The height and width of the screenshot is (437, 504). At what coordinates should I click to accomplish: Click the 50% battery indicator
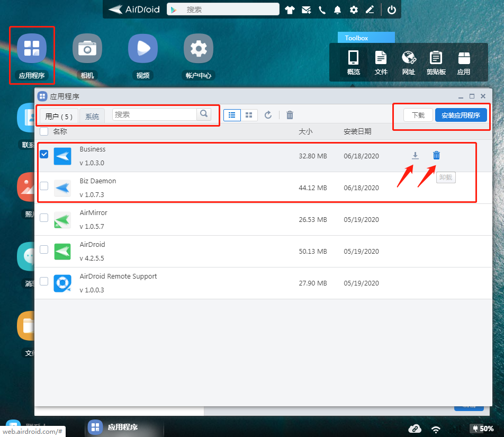[x=482, y=429]
